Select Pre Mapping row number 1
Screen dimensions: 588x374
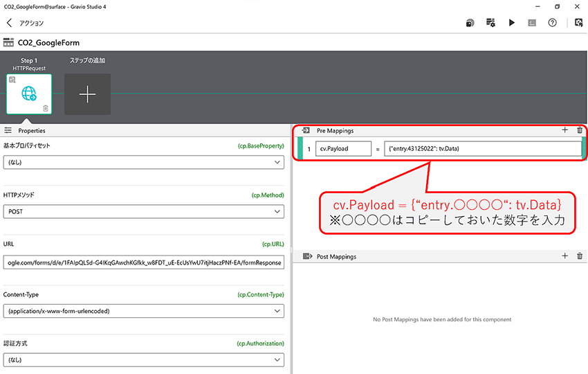[309, 149]
